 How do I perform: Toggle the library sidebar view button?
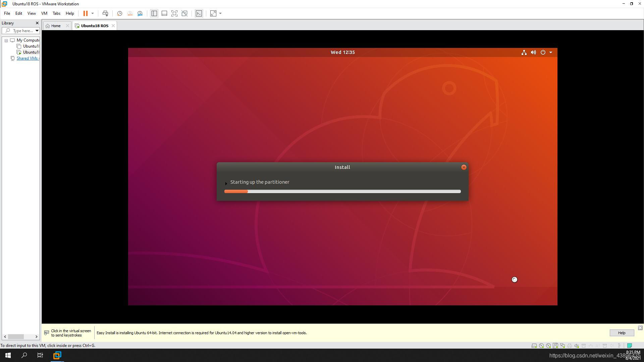pyautogui.click(x=154, y=13)
